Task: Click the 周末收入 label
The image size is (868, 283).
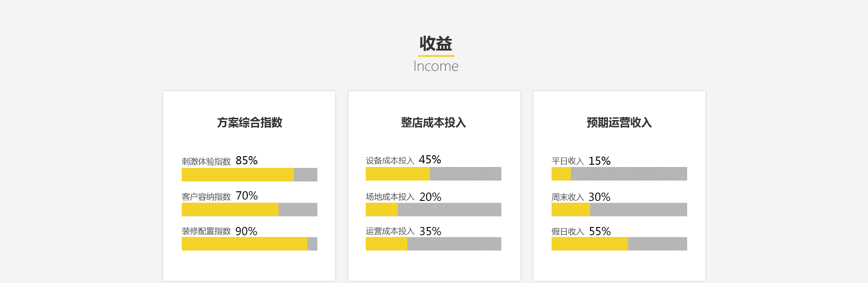Action: (x=568, y=197)
